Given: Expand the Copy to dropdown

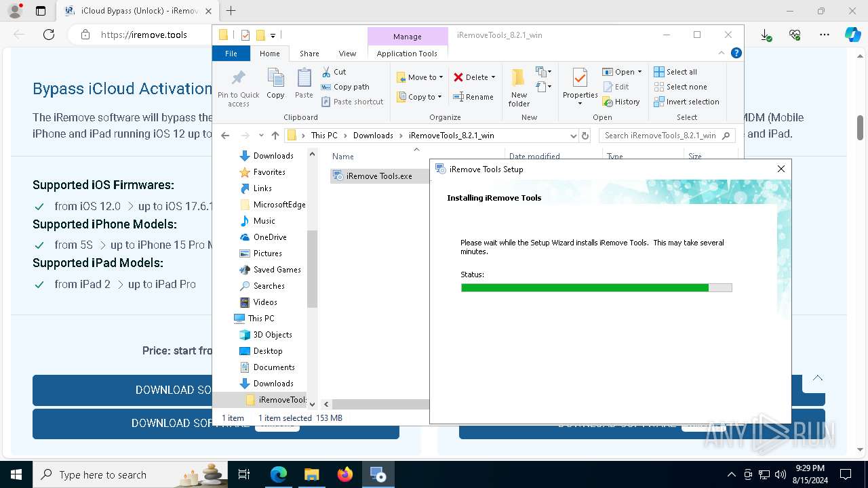Looking at the screenshot, I should (x=439, y=97).
